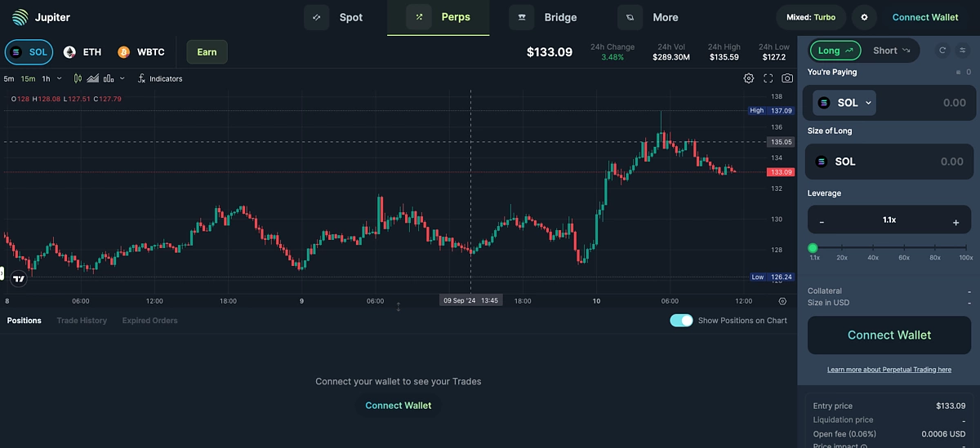Click the top-right Connect Wallet link
Screen dimensions: 980x448
(x=925, y=17)
